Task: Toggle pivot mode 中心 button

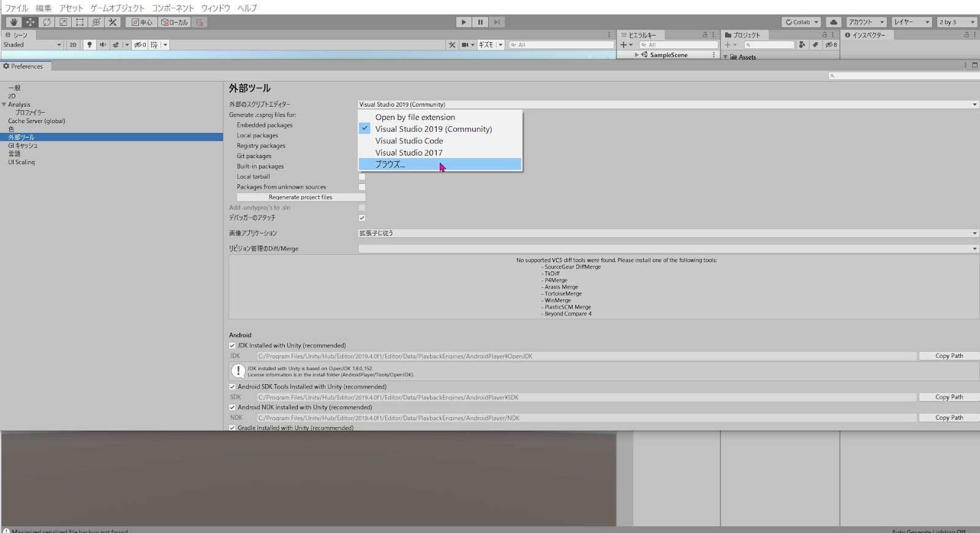Action: pos(141,22)
